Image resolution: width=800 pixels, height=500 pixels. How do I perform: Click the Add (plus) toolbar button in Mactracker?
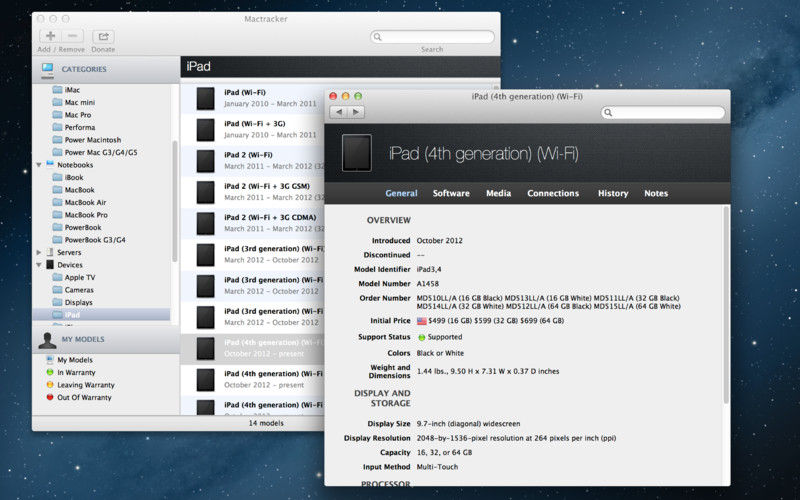(x=51, y=36)
